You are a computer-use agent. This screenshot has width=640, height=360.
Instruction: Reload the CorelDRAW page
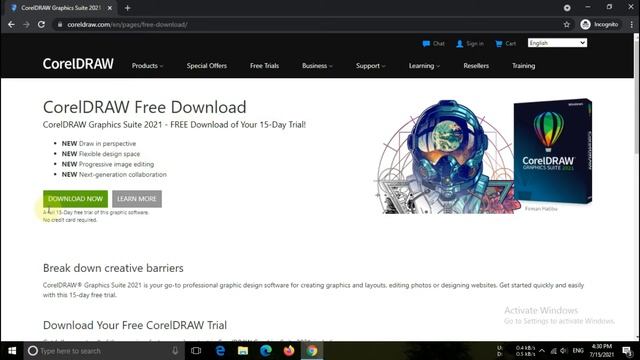[41, 24]
